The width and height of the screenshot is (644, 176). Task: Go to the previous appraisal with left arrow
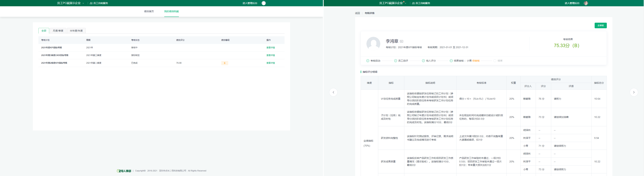(333, 92)
